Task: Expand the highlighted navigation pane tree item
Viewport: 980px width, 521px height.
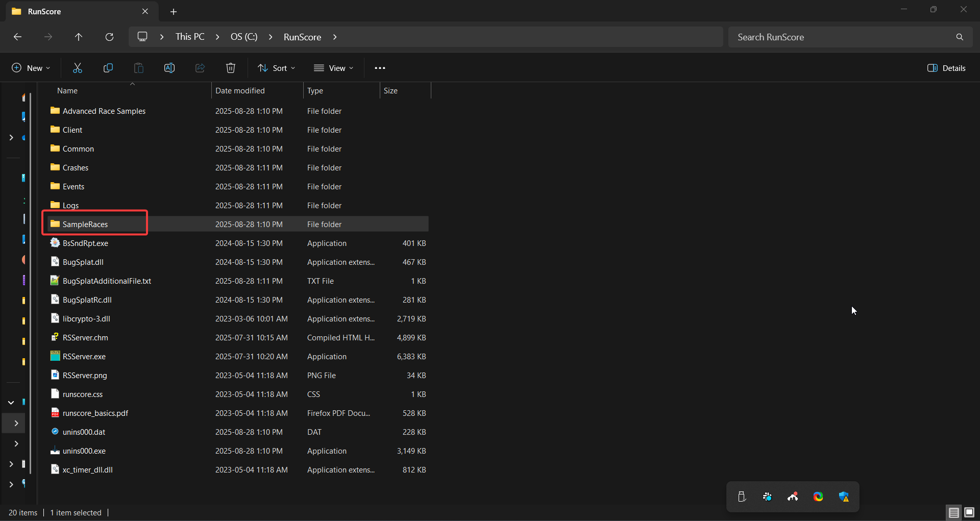Action: tap(16, 423)
